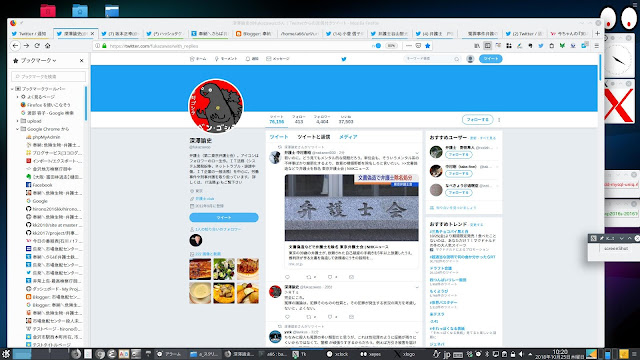Reload the current Twitter page
Image resolution: width=640 pixels, height=360 pixels.
[37, 46]
